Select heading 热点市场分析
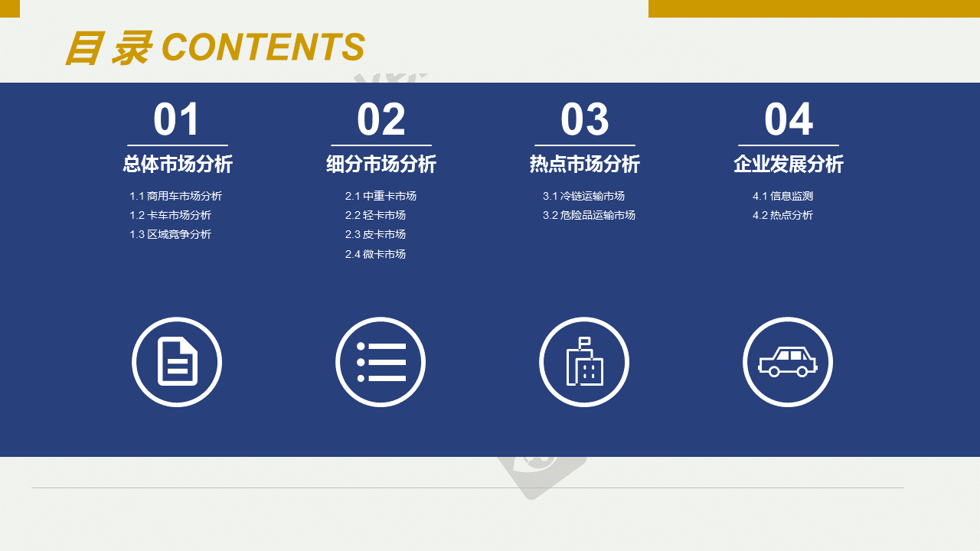Image resolution: width=980 pixels, height=551 pixels. [585, 165]
